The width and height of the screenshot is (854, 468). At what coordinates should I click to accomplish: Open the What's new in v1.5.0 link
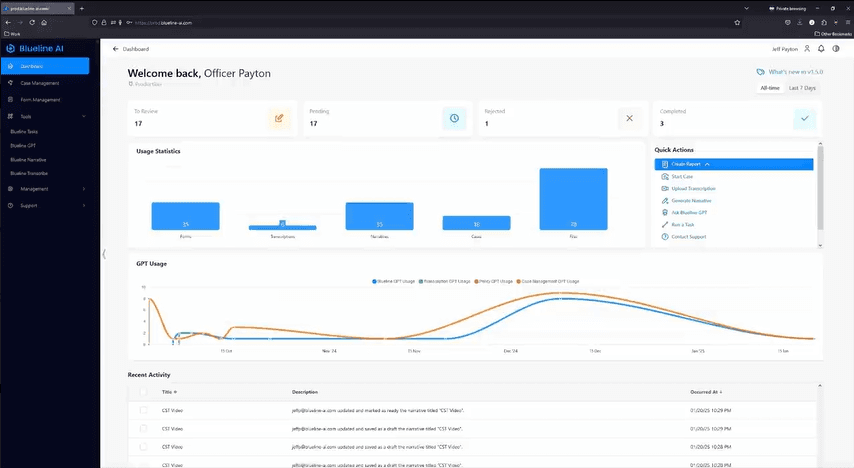coord(788,72)
